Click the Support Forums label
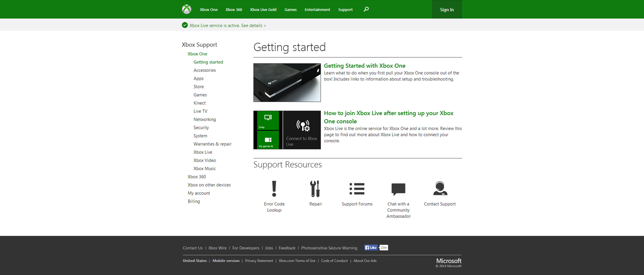 coord(357,204)
